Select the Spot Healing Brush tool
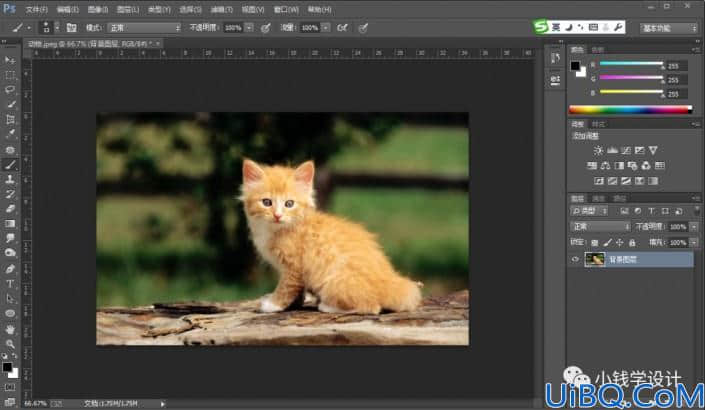 point(10,150)
